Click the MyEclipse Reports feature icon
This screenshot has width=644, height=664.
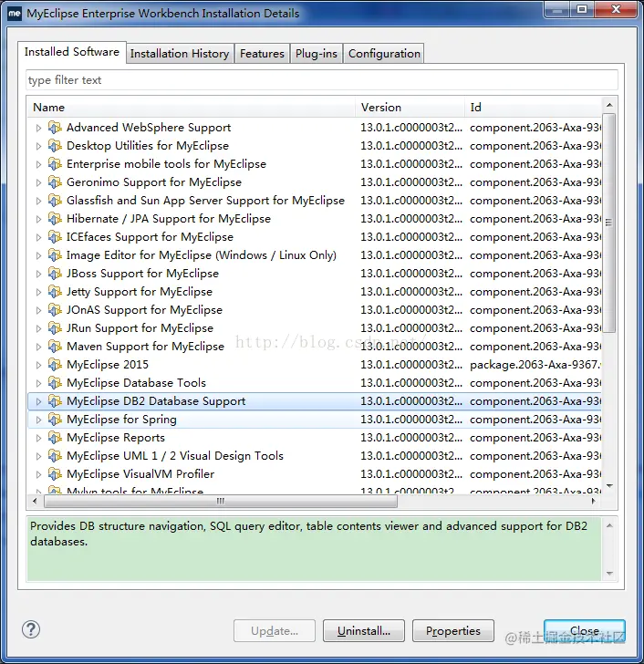tap(55, 437)
